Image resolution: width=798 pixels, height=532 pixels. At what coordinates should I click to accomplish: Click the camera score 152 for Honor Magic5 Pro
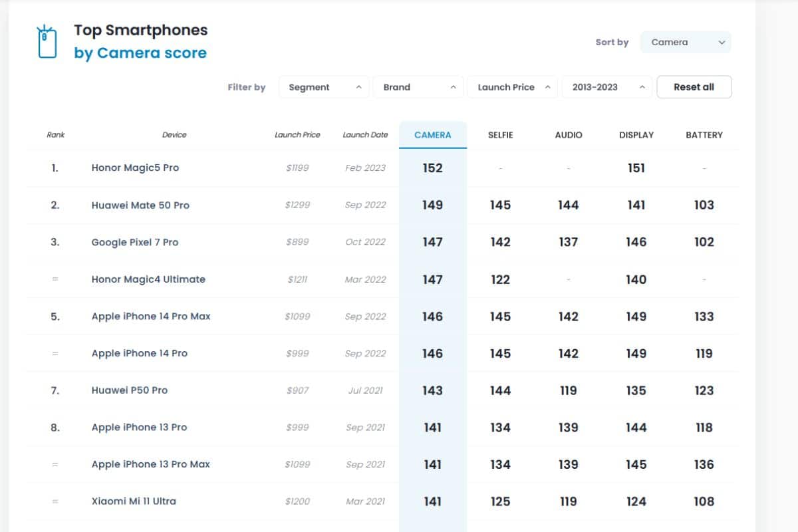(432, 168)
